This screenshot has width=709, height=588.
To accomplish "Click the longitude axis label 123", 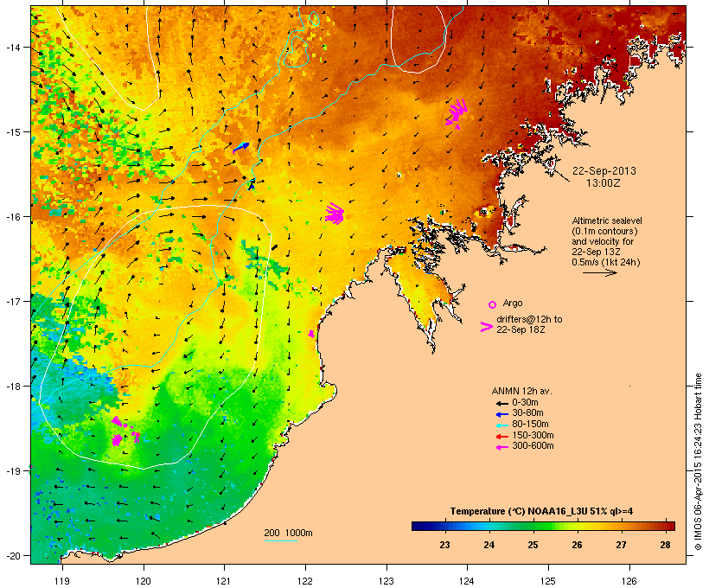I will pos(386,581).
